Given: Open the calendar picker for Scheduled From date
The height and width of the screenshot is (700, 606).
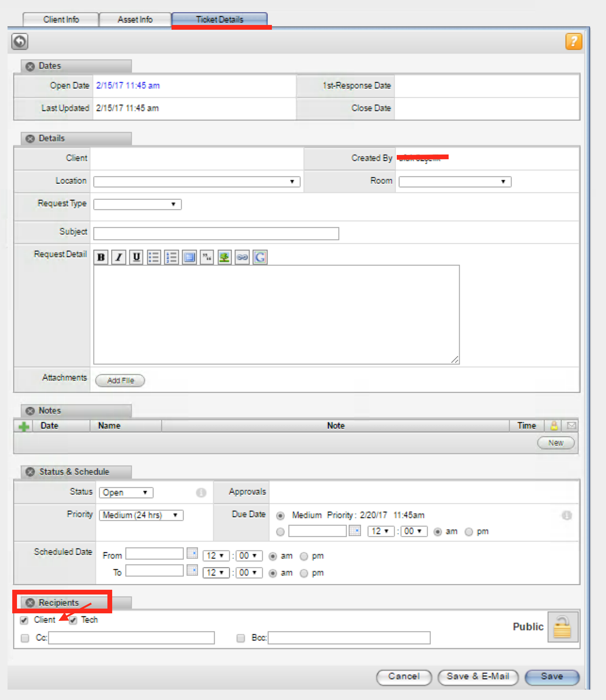Looking at the screenshot, I should tap(192, 554).
